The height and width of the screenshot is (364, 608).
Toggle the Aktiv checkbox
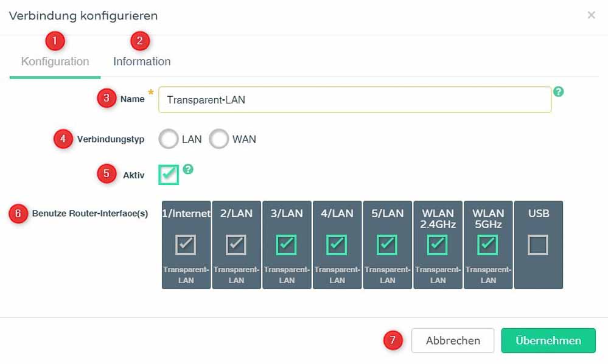(x=169, y=175)
